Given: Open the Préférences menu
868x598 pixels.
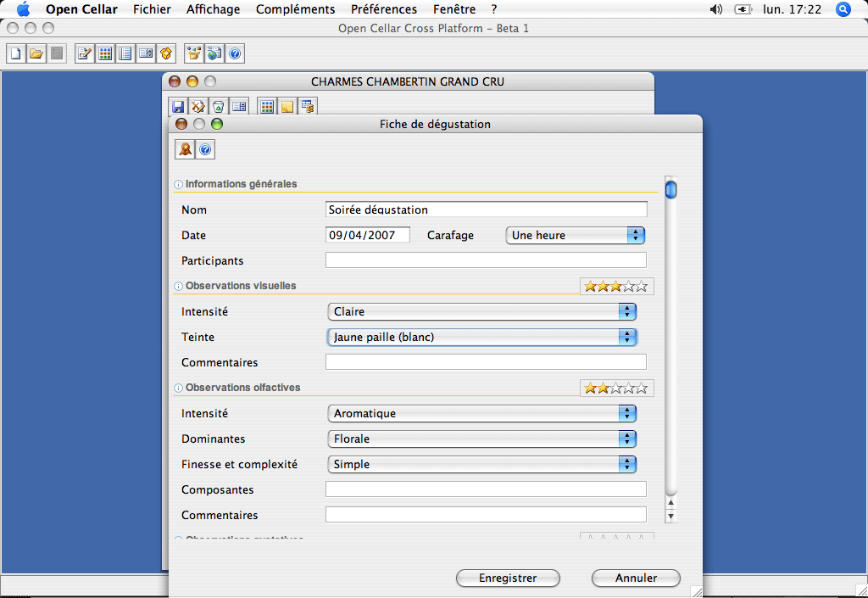Looking at the screenshot, I should click(x=384, y=9).
